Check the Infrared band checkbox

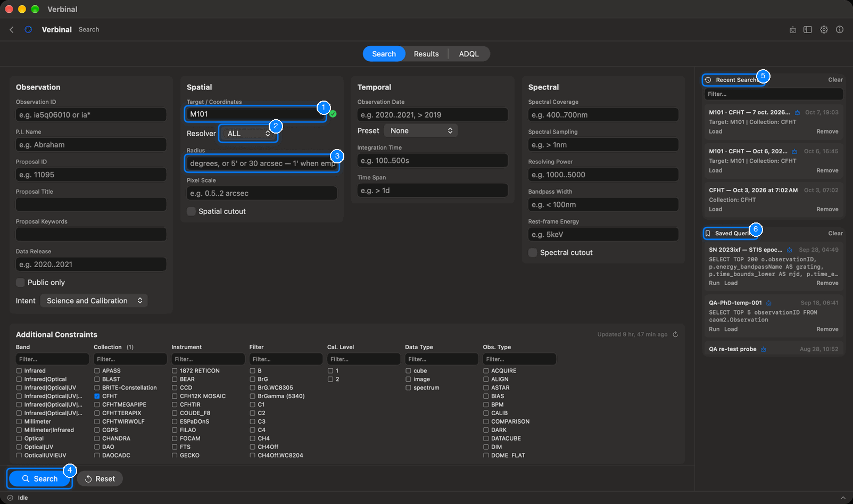[19, 371]
